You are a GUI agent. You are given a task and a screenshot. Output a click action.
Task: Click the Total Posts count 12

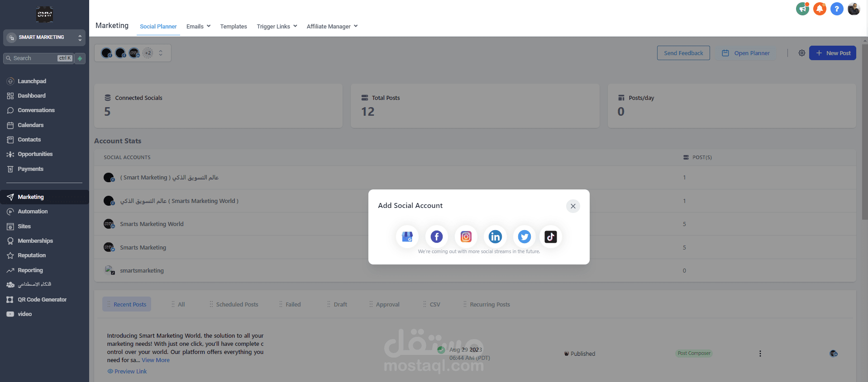(x=367, y=112)
